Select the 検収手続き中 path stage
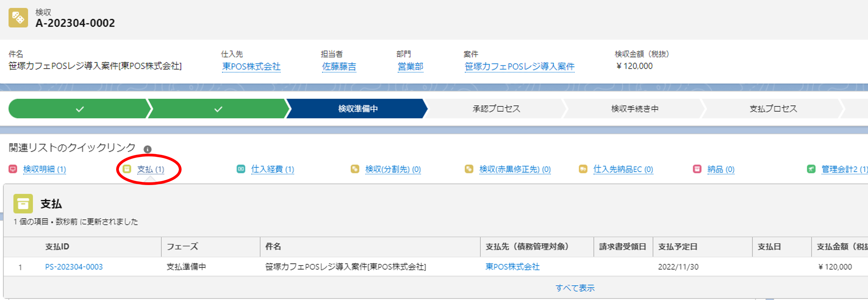 point(635,109)
